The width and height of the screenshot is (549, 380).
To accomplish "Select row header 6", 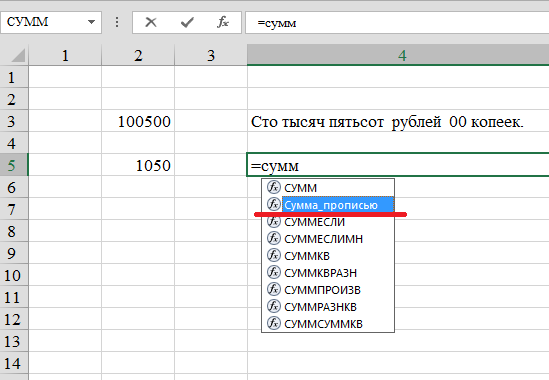I will (14, 187).
